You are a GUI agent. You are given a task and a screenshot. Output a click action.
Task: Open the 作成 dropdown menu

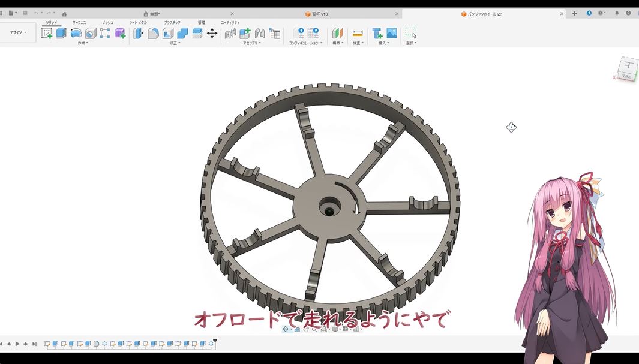coord(82,43)
